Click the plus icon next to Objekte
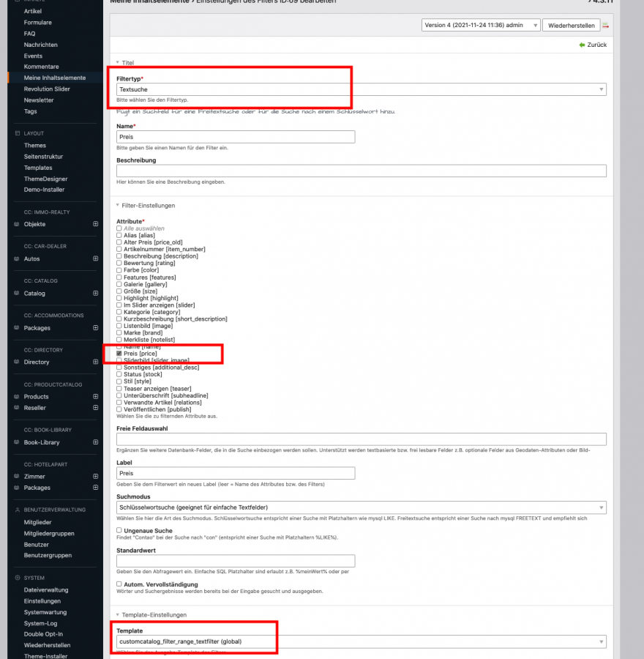This screenshot has width=644, height=659. [95, 224]
